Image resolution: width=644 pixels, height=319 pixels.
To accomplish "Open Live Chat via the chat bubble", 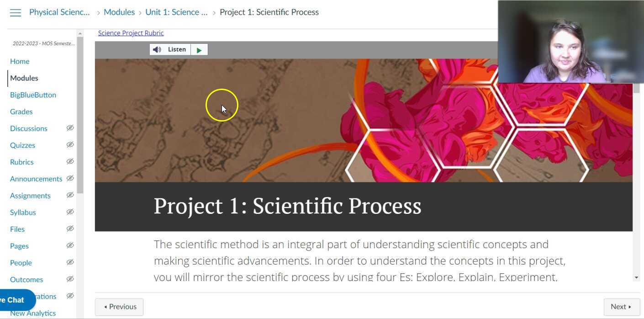I will (14, 300).
